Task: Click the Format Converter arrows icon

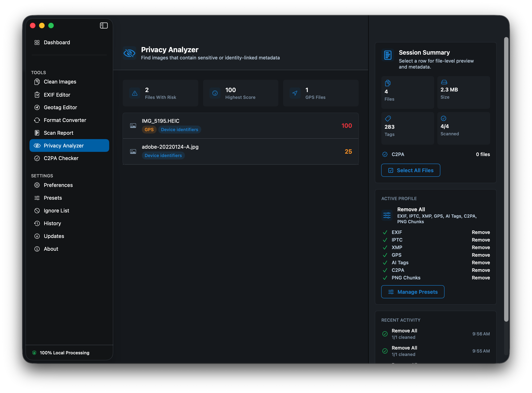Action: click(x=37, y=120)
